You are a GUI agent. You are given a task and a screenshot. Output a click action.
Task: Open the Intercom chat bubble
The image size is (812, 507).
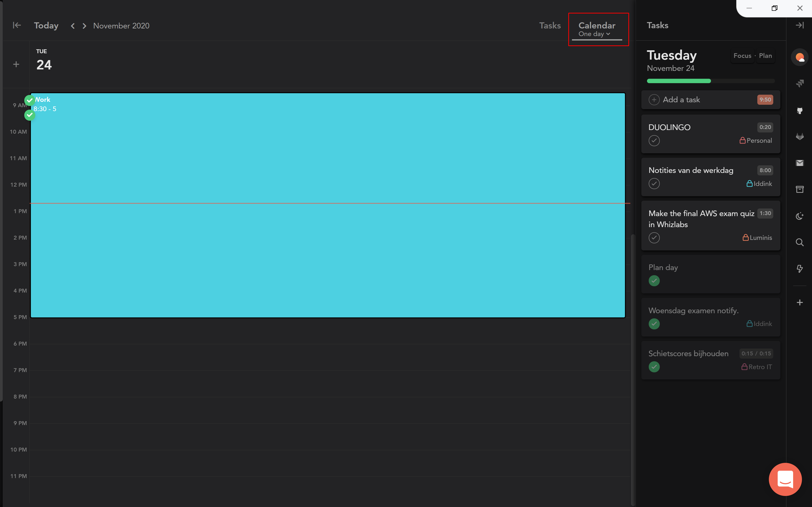785,479
